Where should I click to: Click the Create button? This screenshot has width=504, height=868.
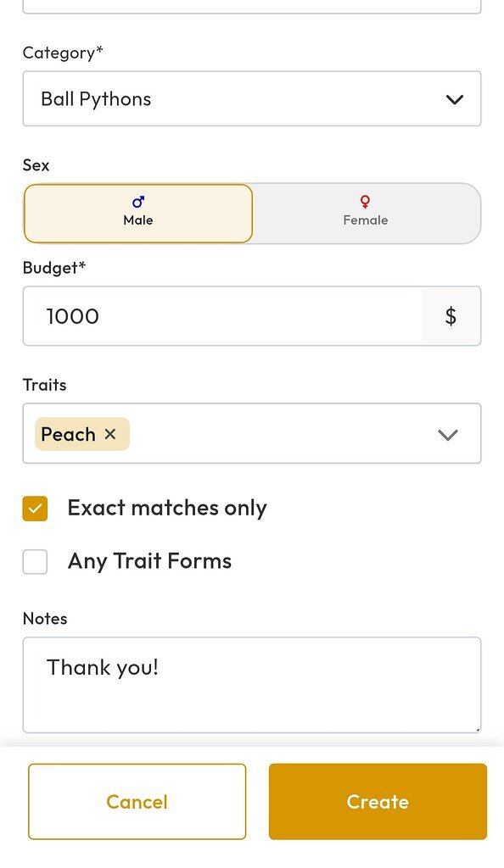(378, 802)
